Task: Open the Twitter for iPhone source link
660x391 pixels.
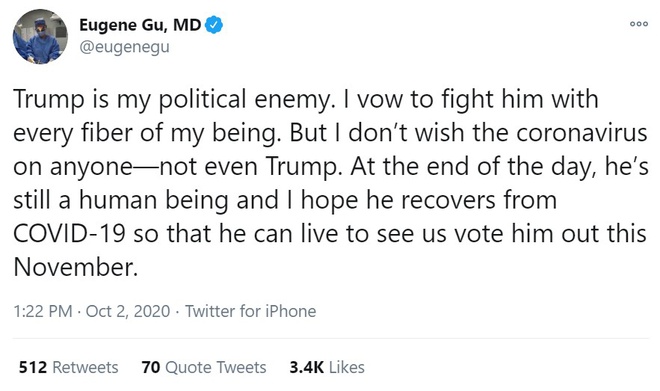Action: [250, 311]
